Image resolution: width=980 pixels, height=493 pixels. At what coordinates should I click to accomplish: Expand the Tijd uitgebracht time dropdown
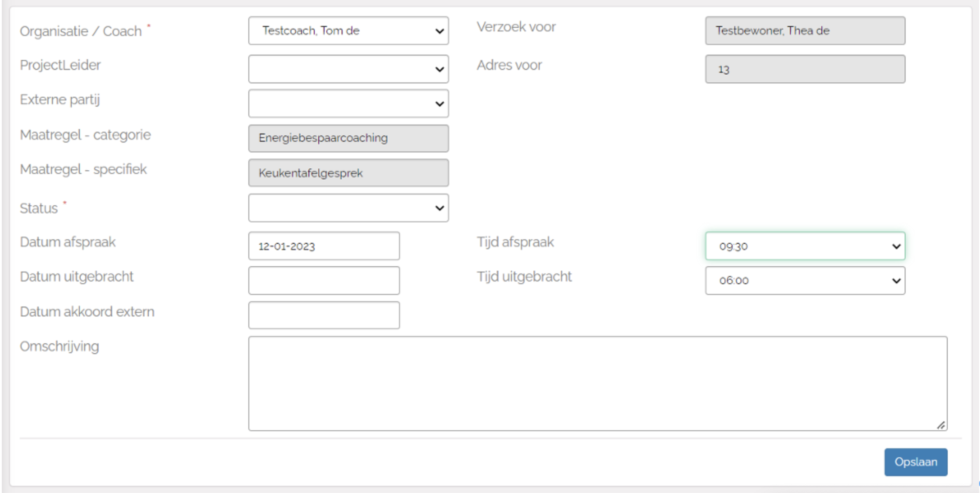(x=805, y=281)
